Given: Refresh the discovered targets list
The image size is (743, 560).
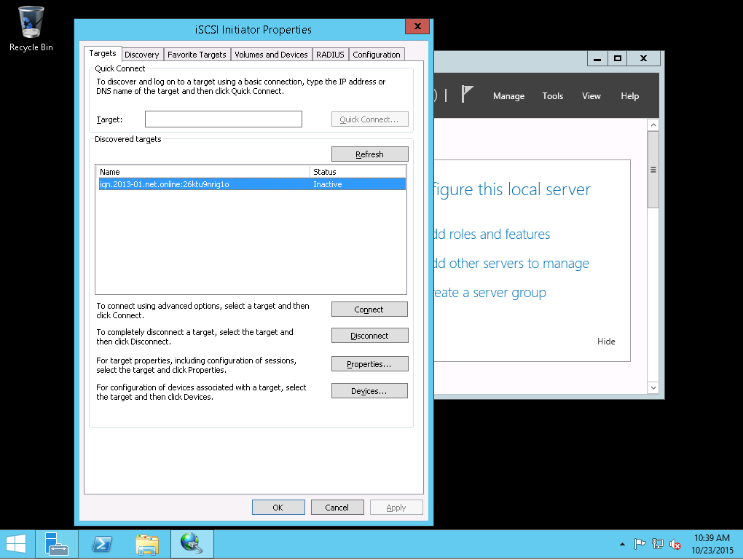Looking at the screenshot, I should tap(369, 154).
